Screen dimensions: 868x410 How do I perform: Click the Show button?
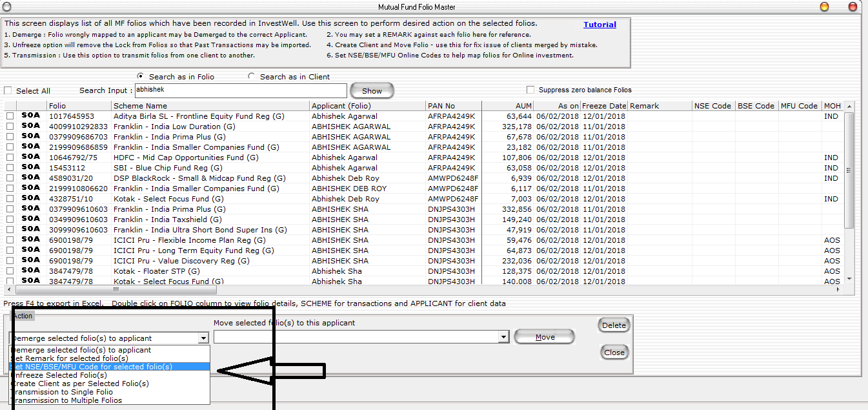(372, 91)
